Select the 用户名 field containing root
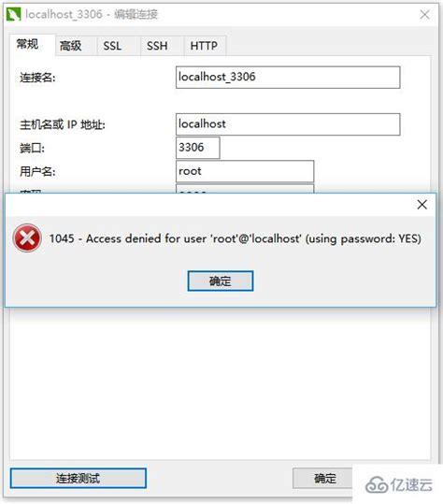Screen dimensions: 443x504 tap(245, 171)
